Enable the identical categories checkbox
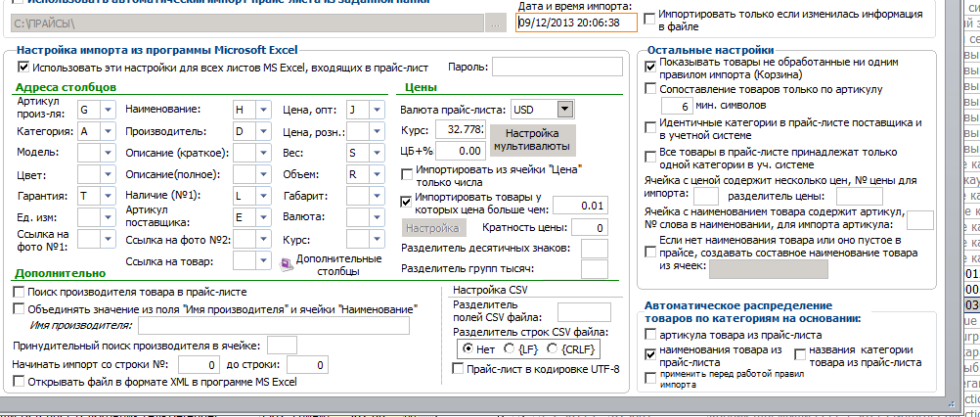Screen dimensions: 980x417 650,127
